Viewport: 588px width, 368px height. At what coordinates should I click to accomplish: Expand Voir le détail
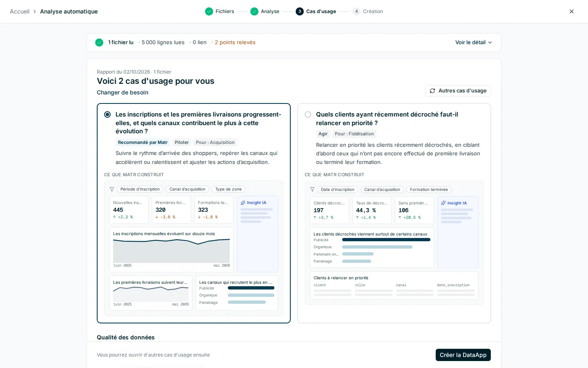coord(473,43)
